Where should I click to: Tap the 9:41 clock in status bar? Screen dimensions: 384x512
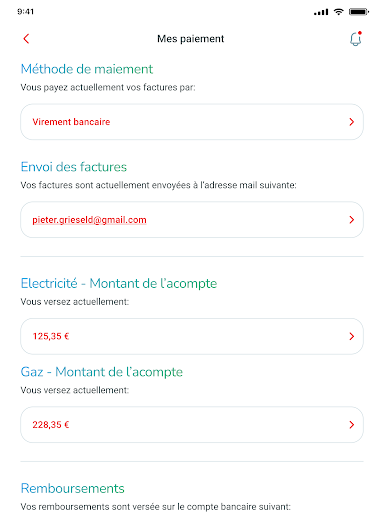pos(26,12)
